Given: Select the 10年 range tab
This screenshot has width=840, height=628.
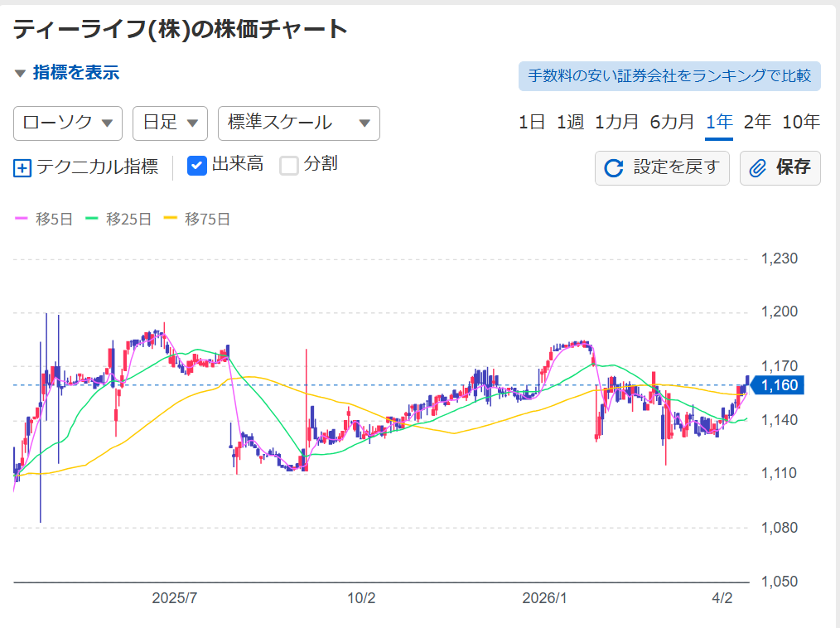Looking at the screenshot, I should click(800, 123).
